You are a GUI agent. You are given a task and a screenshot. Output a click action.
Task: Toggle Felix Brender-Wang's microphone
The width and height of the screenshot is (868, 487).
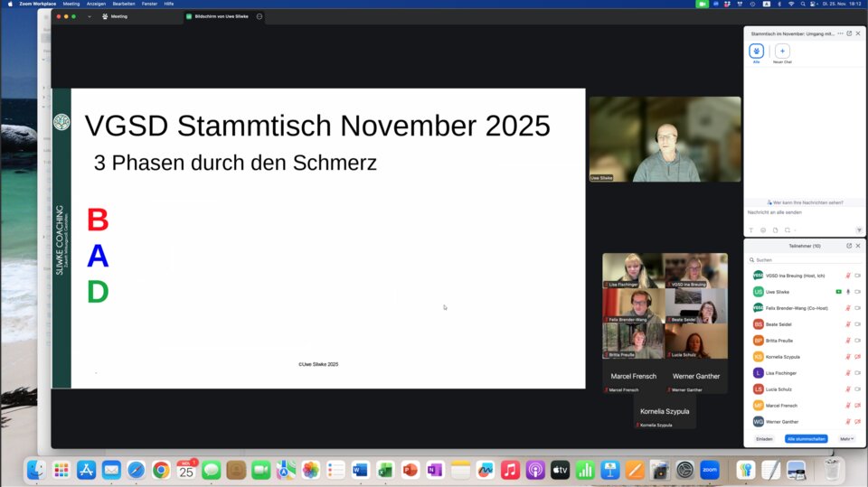847,308
